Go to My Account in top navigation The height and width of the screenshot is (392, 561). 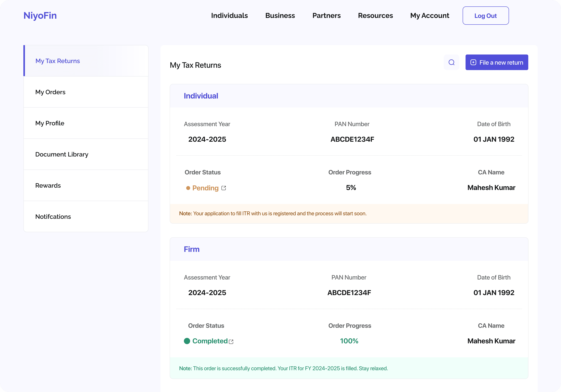[x=430, y=16]
